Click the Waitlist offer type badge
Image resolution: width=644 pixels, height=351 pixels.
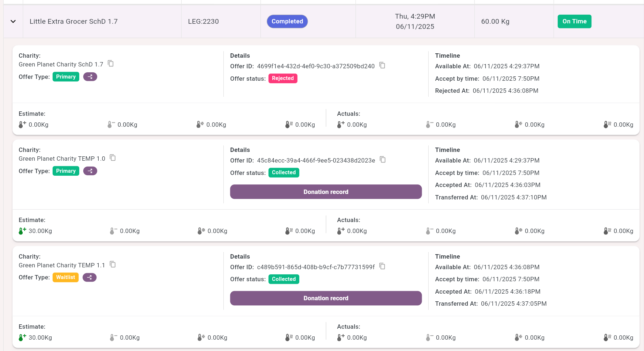(x=65, y=278)
